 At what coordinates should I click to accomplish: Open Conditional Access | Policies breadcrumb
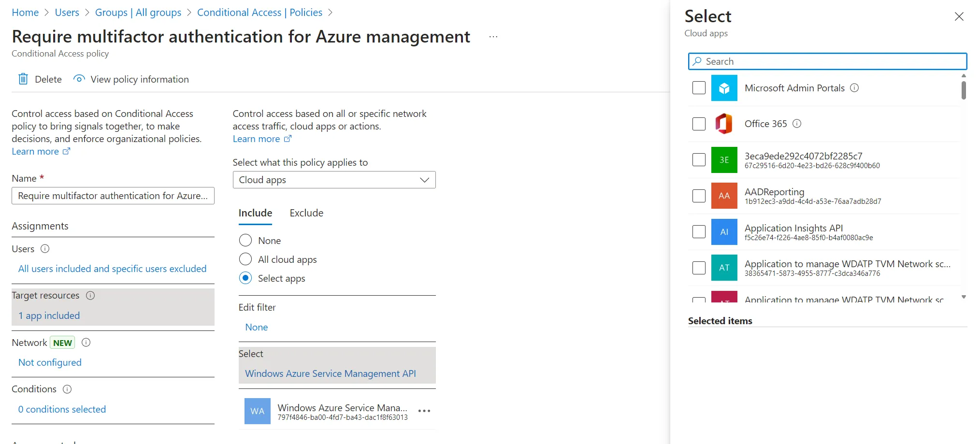coord(259,13)
